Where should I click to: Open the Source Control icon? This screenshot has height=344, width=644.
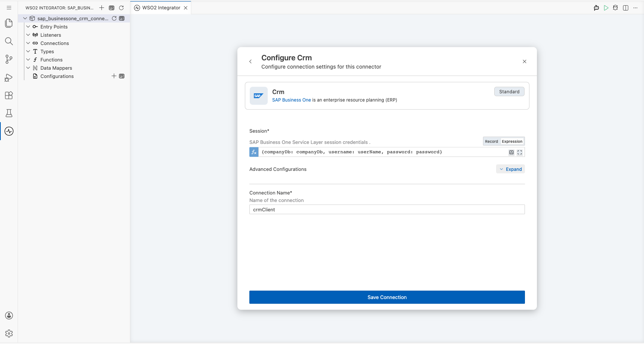tap(9, 59)
